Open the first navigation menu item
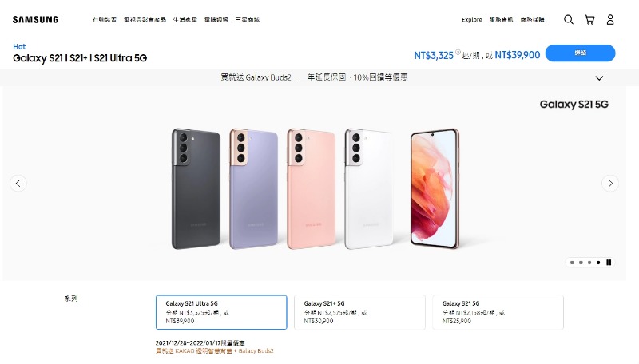639x364 pixels. tap(105, 19)
